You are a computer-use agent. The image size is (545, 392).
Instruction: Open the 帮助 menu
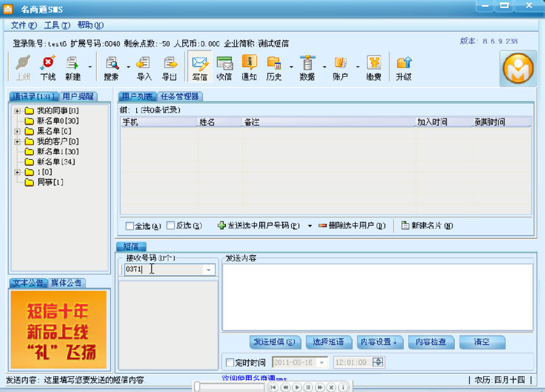90,25
